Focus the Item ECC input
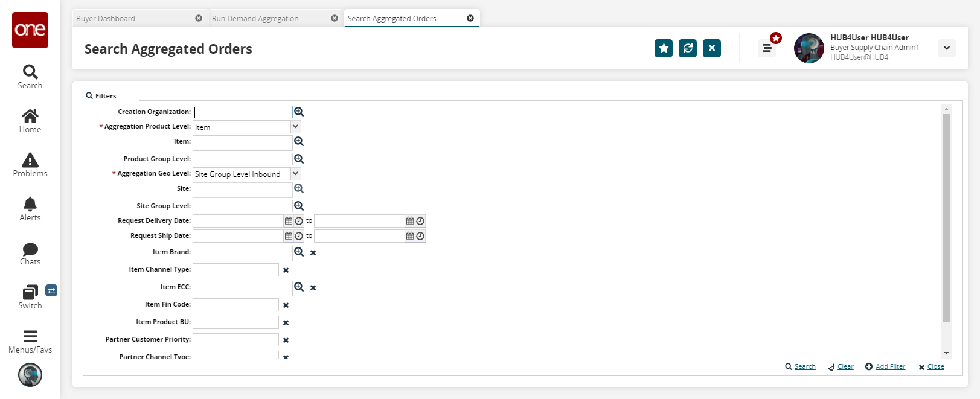The width and height of the screenshot is (980, 399). [243, 288]
